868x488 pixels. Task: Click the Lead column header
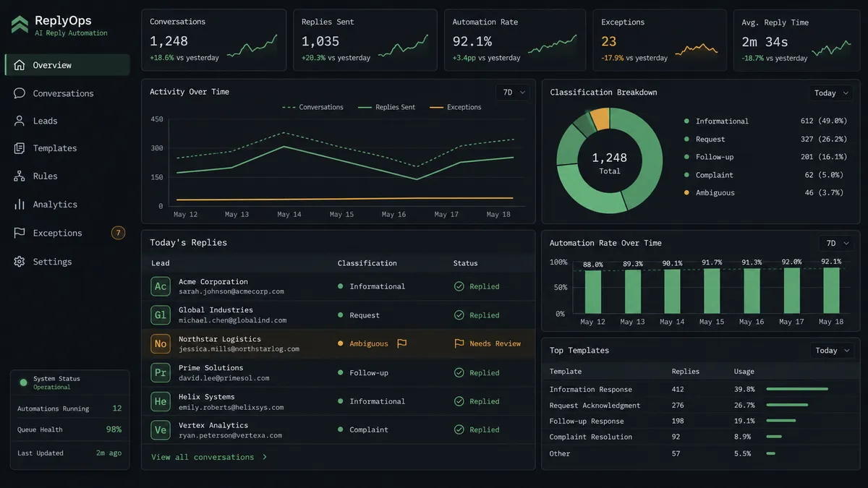coord(161,263)
